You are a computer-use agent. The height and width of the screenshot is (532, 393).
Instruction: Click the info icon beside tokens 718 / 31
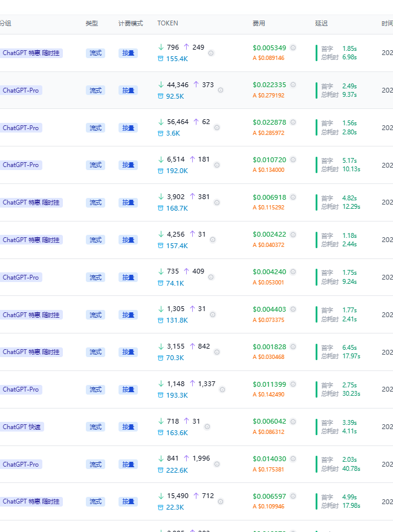tap(207, 427)
